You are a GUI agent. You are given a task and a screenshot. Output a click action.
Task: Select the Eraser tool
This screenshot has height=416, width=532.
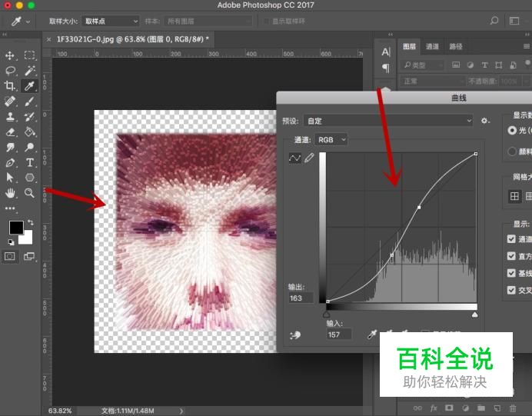tap(10, 131)
